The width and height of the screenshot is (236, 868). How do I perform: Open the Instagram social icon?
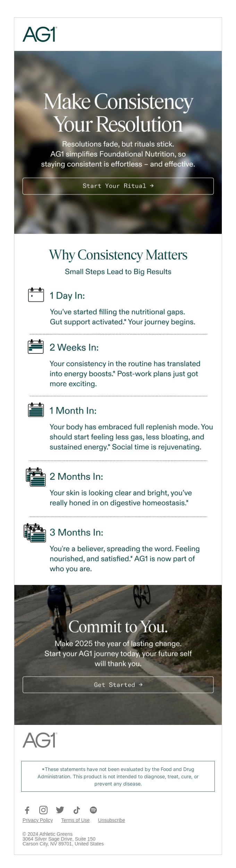click(x=43, y=809)
